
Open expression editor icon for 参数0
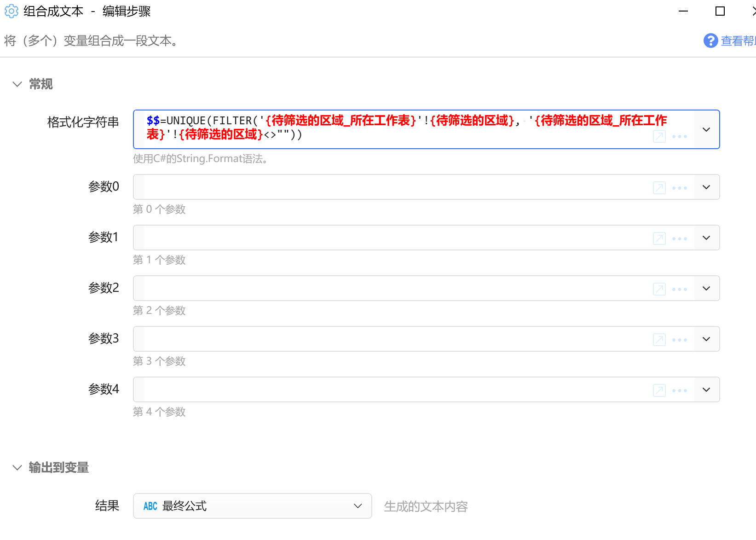click(659, 188)
